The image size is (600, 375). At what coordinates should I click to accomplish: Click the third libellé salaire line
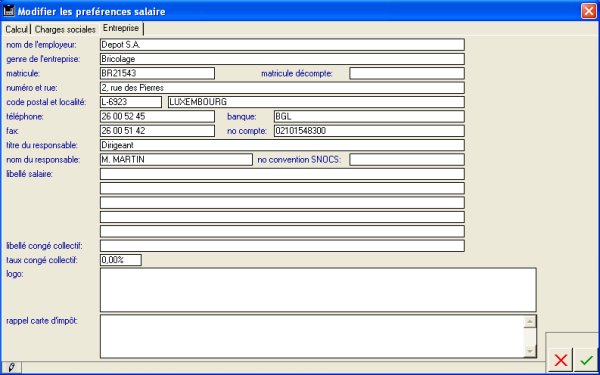click(282, 203)
